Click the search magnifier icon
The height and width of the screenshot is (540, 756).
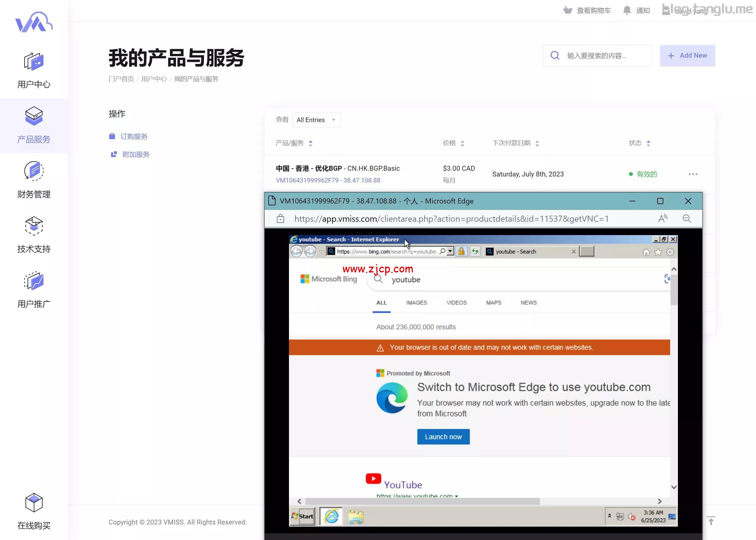click(x=555, y=56)
